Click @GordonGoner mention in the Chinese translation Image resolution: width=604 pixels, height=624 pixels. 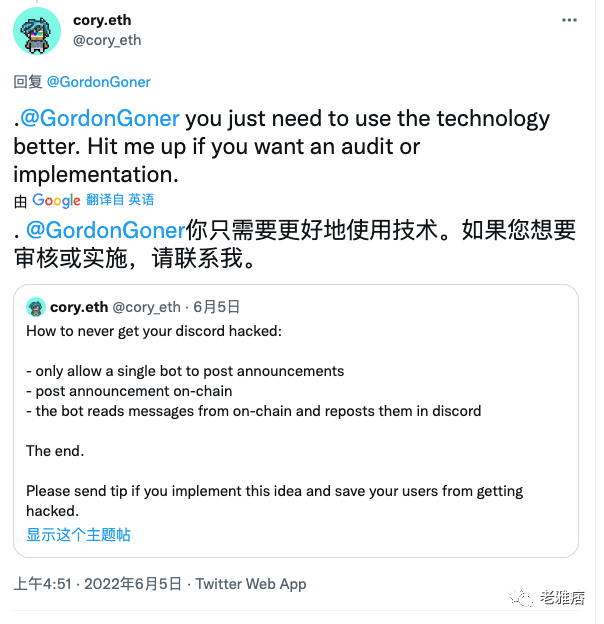(106, 230)
